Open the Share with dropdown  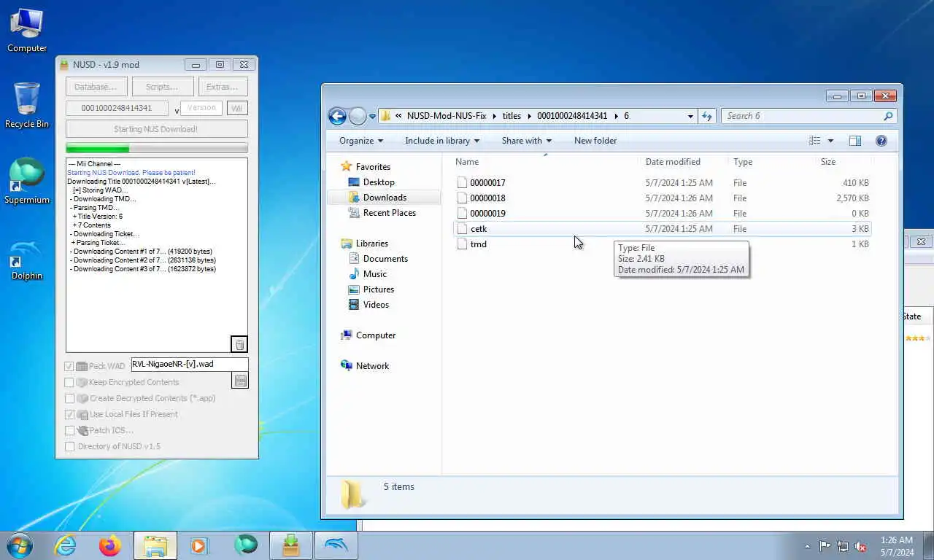[526, 141]
